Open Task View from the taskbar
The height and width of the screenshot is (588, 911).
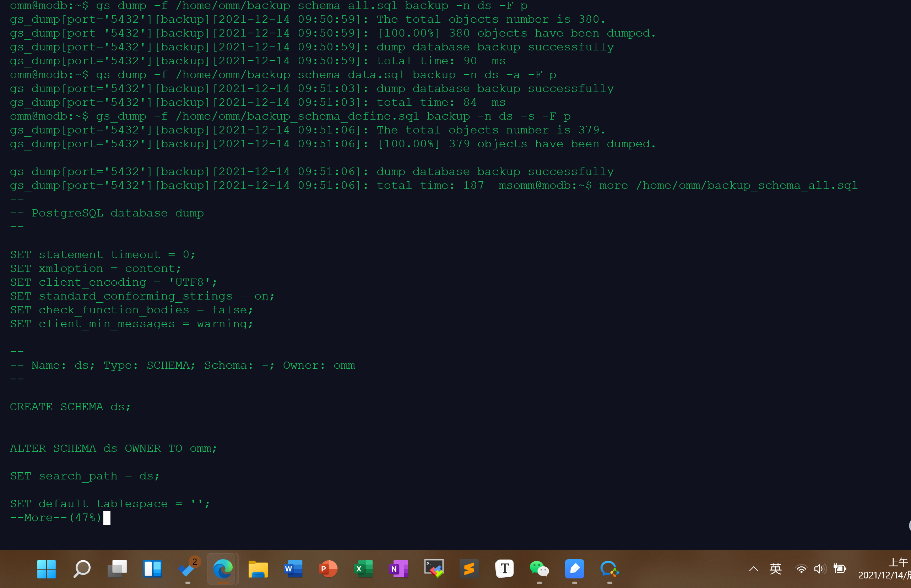click(x=117, y=569)
